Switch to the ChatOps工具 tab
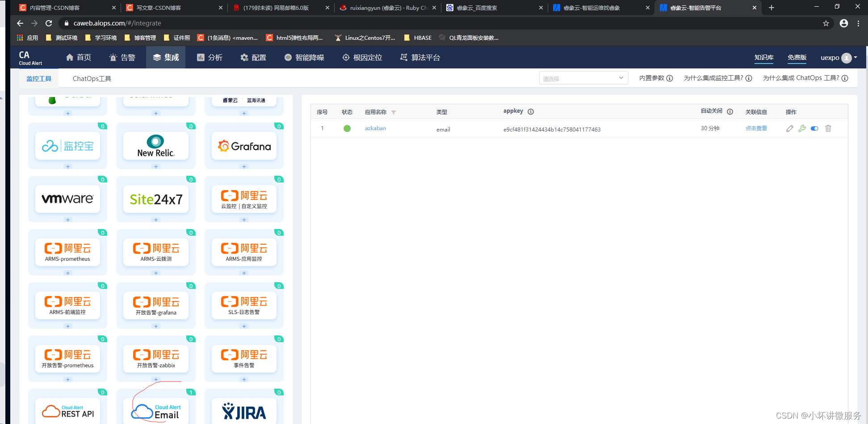This screenshot has width=868, height=424. click(x=92, y=79)
